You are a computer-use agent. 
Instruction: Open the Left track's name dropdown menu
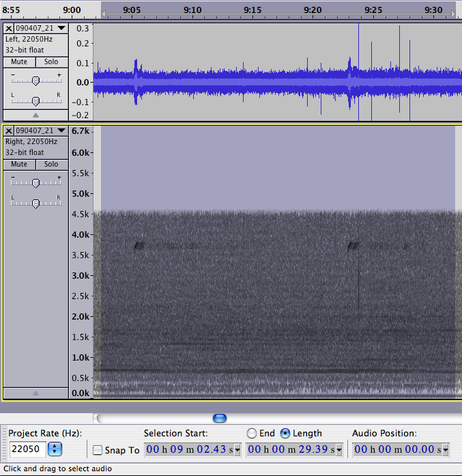[x=61, y=28]
